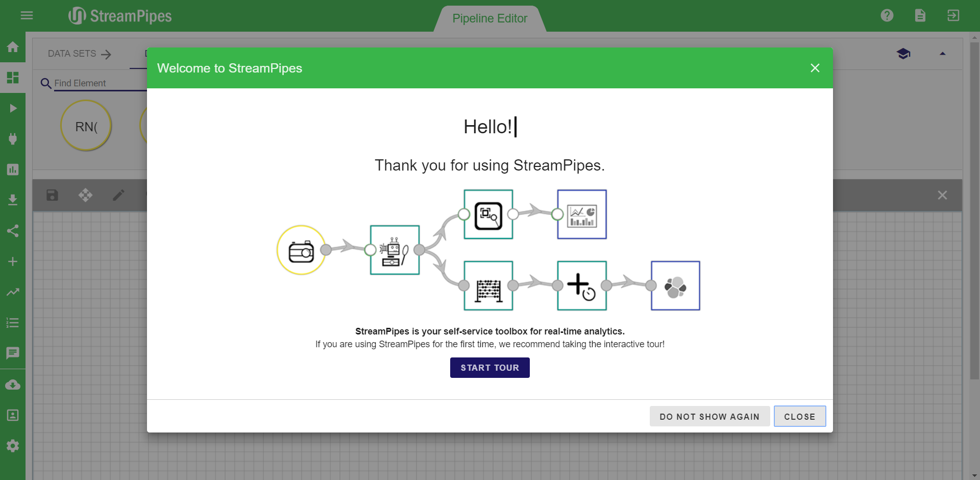Switch to the DATA SETS tab
This screenshot has height=480, width=980.
[x=79, y=54]
